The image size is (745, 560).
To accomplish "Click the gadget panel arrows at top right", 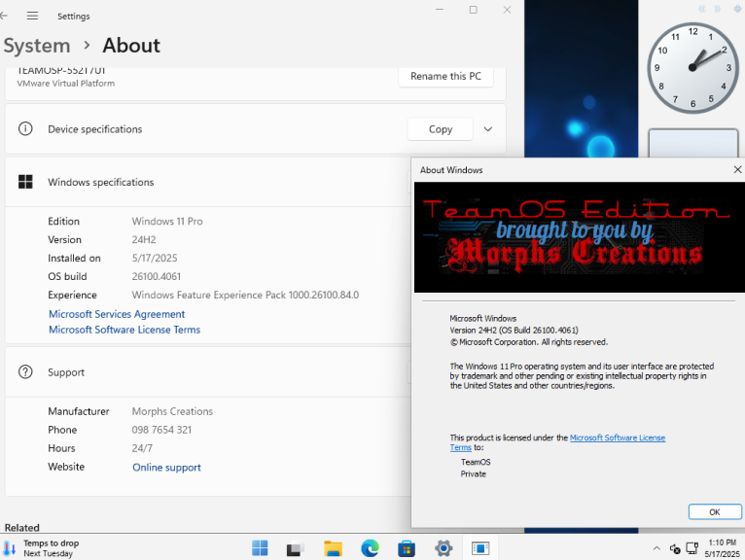I will (710, 9).
